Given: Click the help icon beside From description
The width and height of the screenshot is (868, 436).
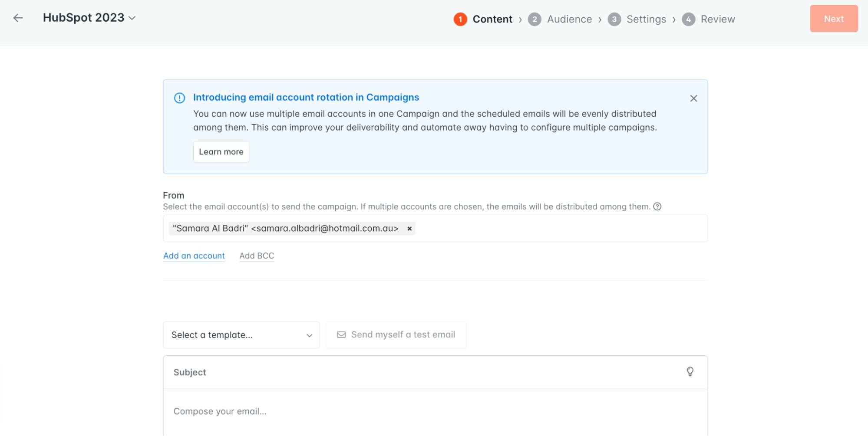Looking at the screenshot, I should coord(657,207).
